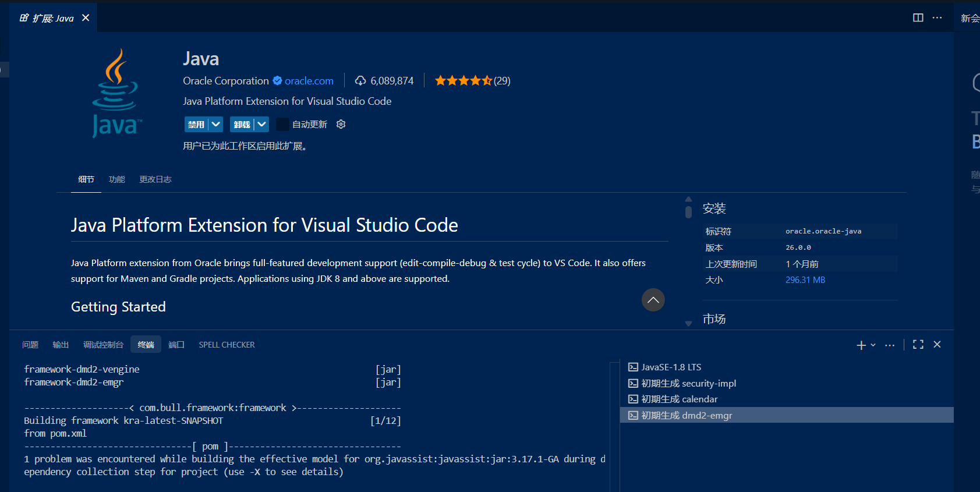Open the 调试控制台 debug console tab
The image size is (980, 492).
[103, 345]
